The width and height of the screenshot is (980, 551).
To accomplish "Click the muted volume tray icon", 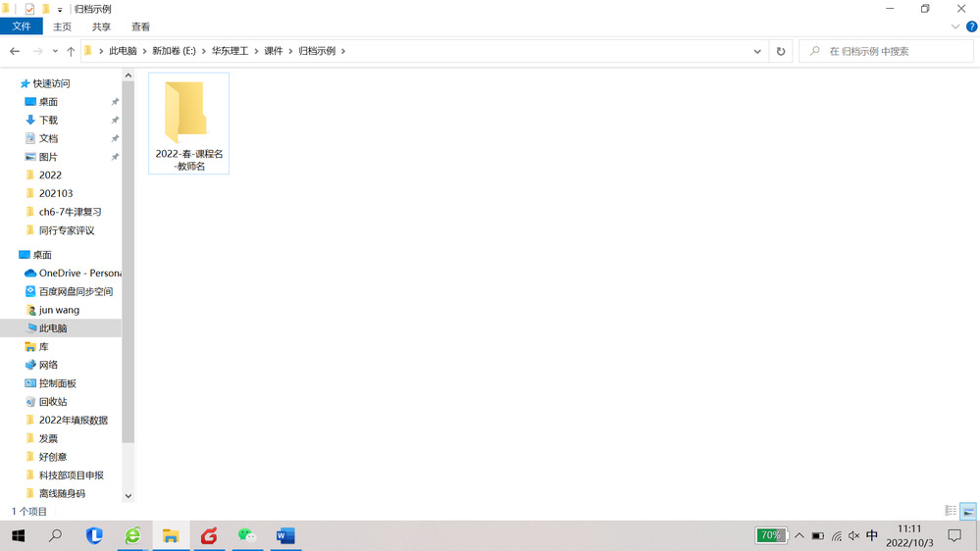I will click(853, 536).
